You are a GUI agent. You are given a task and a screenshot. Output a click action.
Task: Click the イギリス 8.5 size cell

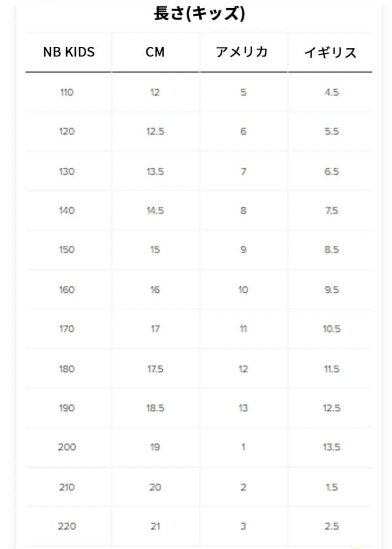point(331,250)
